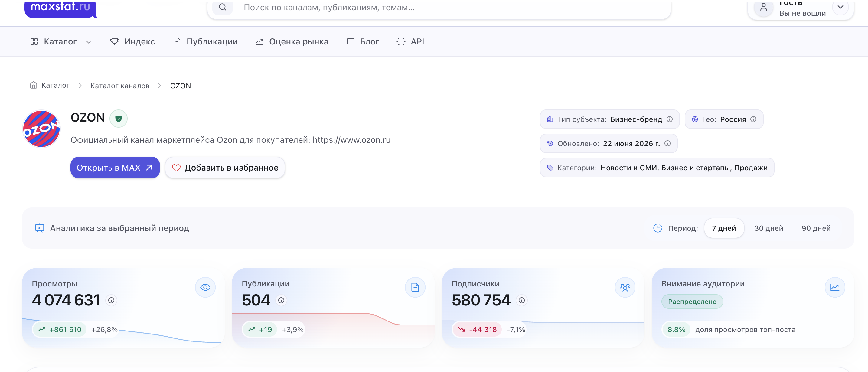Screen dimensions: 868x372
Task: Click the OZON breadcrumb label
Action: (x=180, y=86)
